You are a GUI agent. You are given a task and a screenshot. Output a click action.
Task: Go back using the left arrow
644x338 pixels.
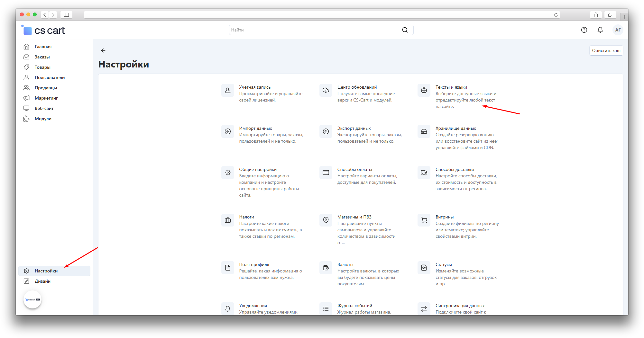[103, 50]
